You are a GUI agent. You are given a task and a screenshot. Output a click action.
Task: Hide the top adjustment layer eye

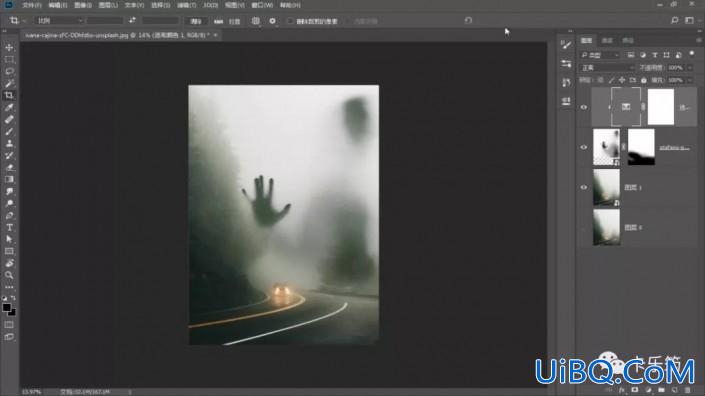click(584, 107)
